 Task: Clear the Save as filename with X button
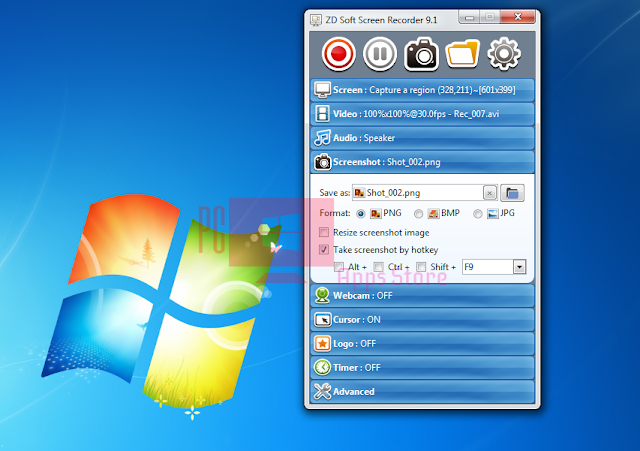pyautogui.click(x=489, y=193)
